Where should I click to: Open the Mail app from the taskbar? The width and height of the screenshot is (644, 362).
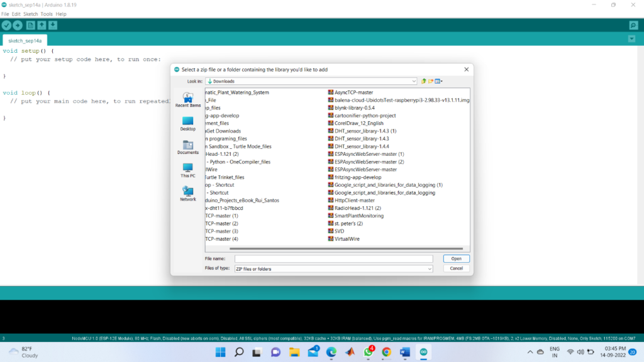click(x=313, y=352)
